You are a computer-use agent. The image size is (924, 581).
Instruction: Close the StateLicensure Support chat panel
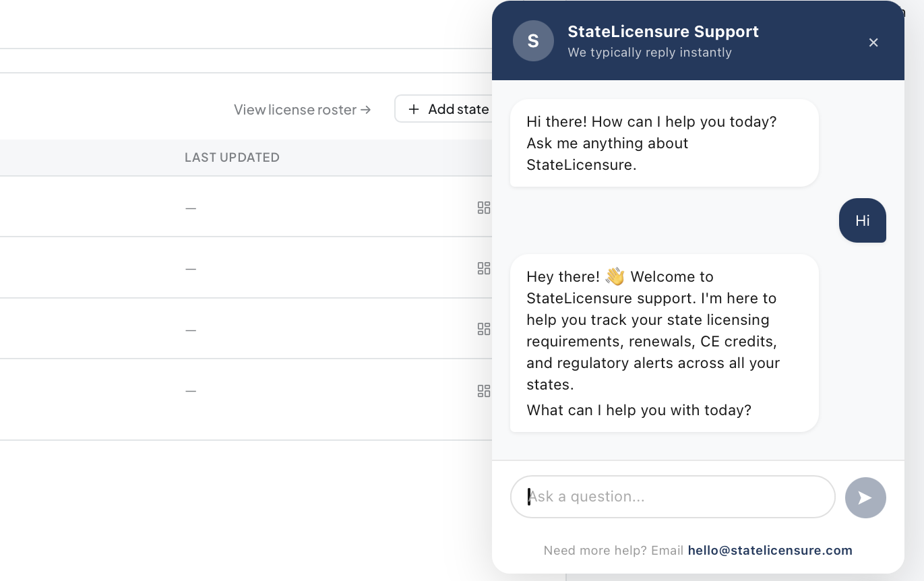[873, 42]
